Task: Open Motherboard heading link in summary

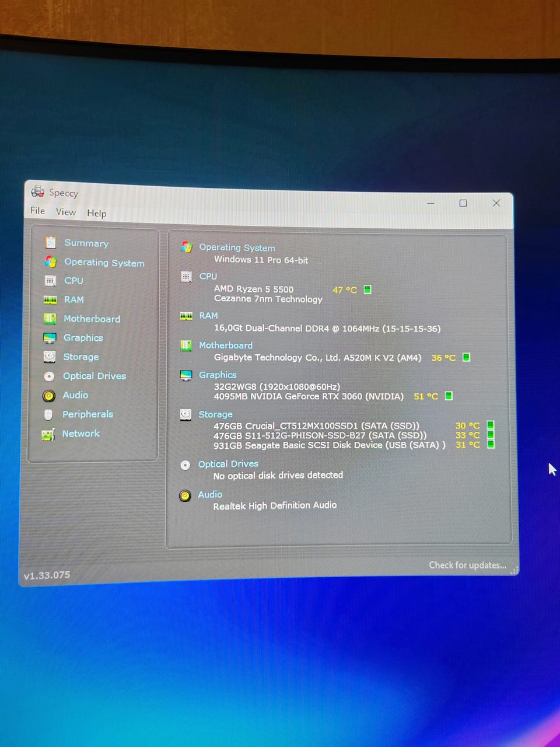Action: [226, 345]
